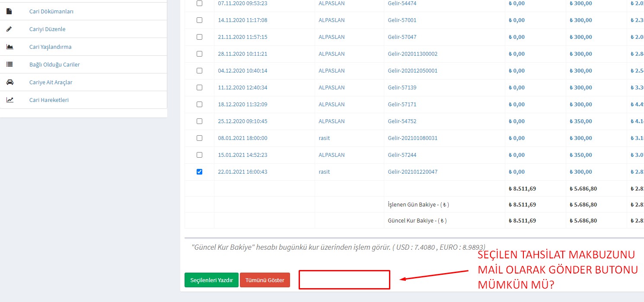
Task: Click the list icon for Bağlı Olduğu Cariler
Action: coord(10,64)
